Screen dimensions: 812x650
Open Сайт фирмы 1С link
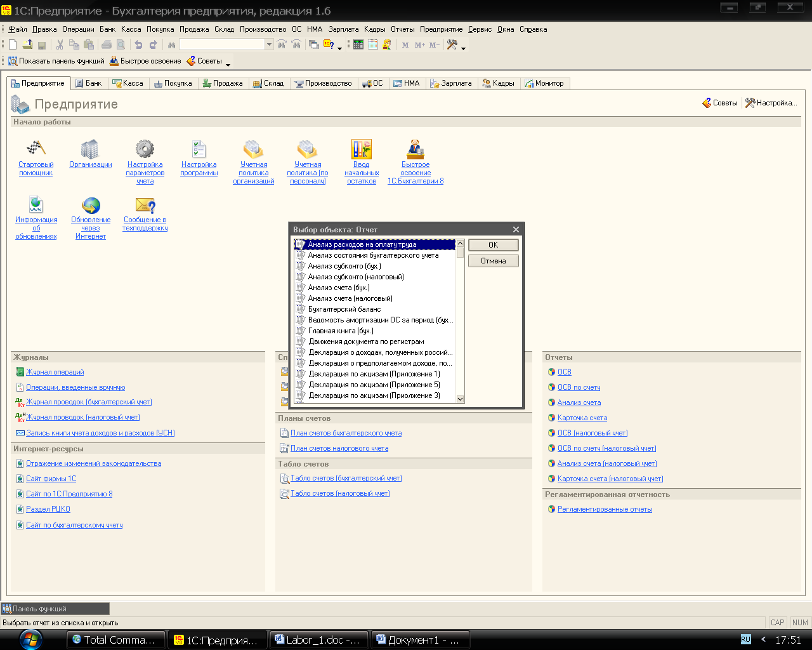pos(51,479)
